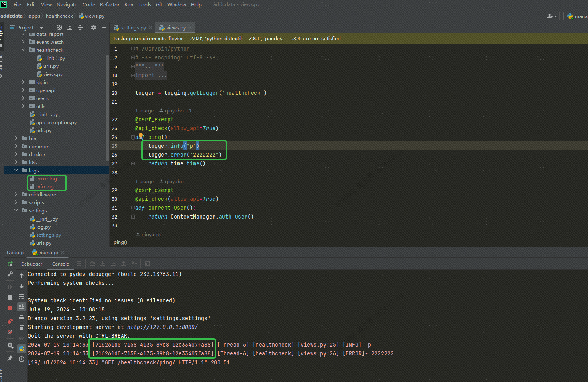Click Step Into icon in debugger toolbar
This screenshot has width=588, height=382.
click(103, 264)
